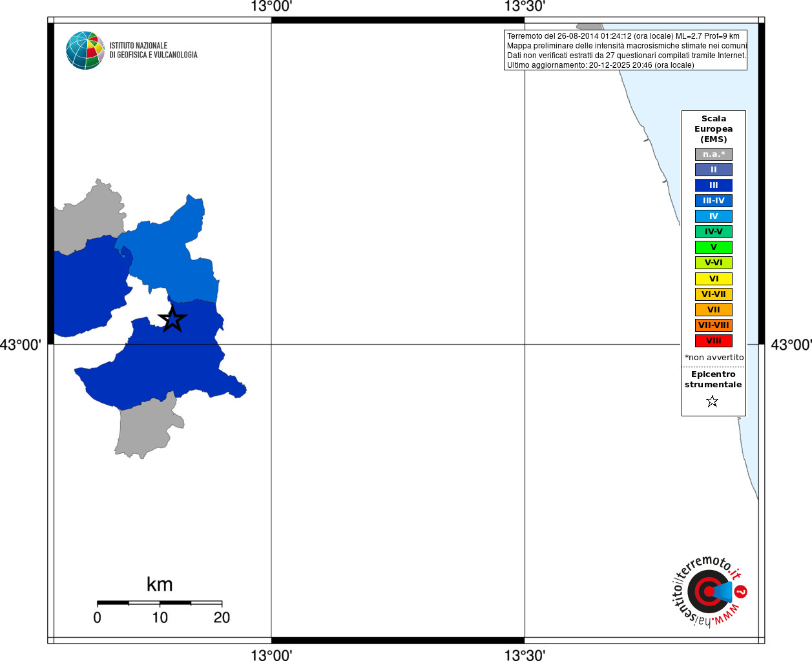Viewport: 812px width, 661px height.
Task: Click the gray municipality in the south
Action: (145, 429)
